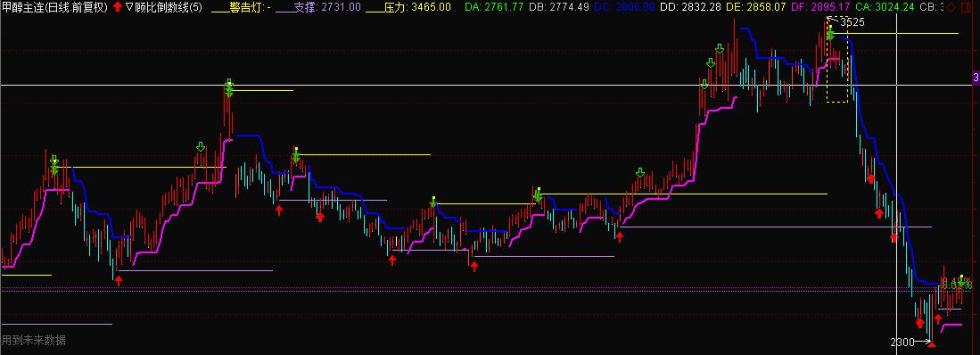This screenshot has height=355, width=980.
Task: Click the red triangle marker at the 2300 low
Action: pyautogui.click(x=931, y=343)
